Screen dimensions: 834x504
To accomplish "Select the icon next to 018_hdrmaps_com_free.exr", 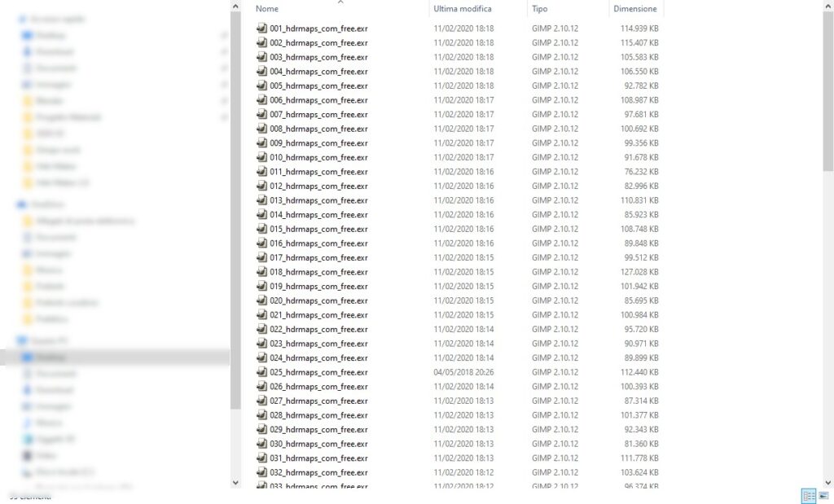I will (261, 272).
